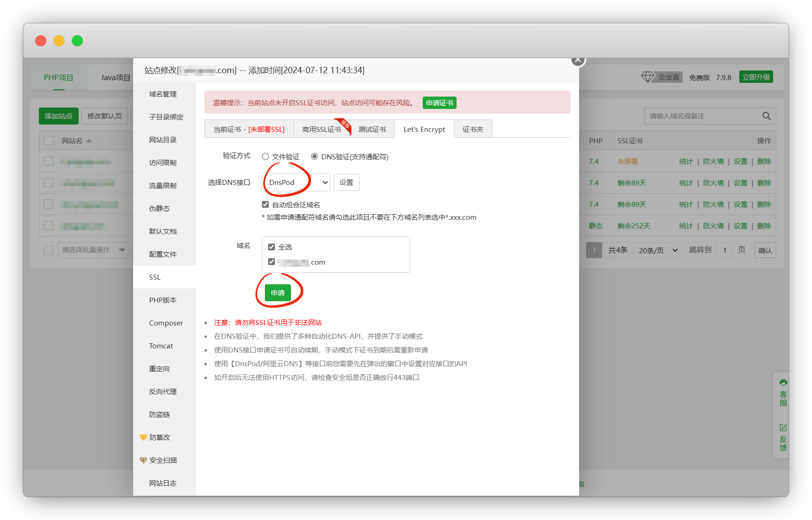Click the domain or remark search field

click(702, 116)
